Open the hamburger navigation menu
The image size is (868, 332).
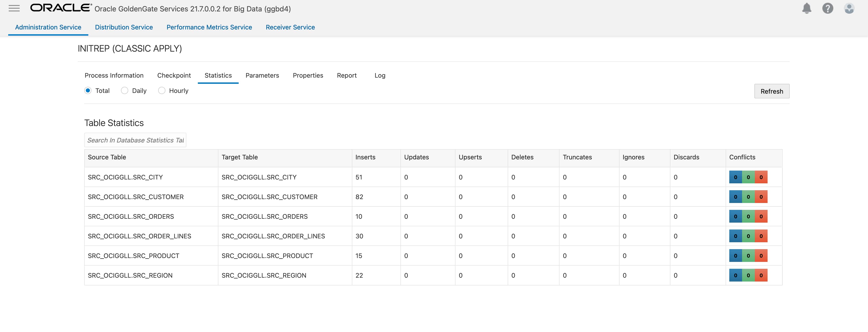point(14,8)
